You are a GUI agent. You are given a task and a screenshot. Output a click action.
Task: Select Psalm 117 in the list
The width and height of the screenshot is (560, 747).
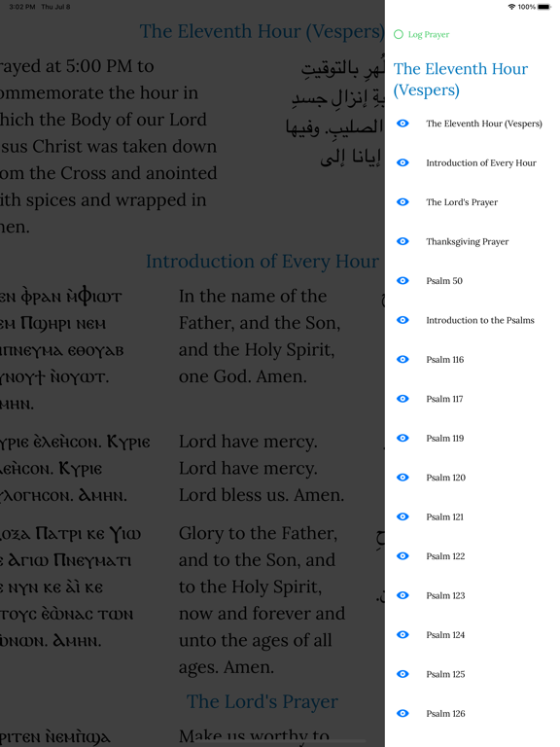point(444,399)
